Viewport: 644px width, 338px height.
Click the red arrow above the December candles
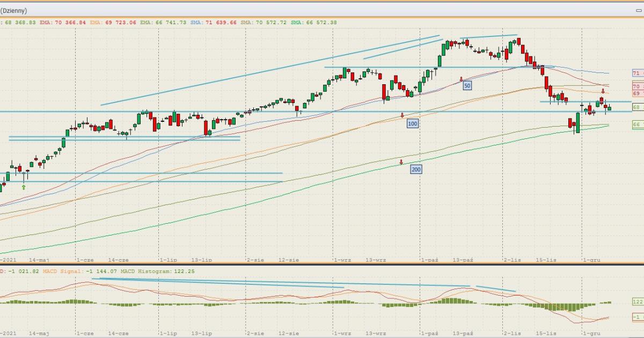tap(603, 92)
